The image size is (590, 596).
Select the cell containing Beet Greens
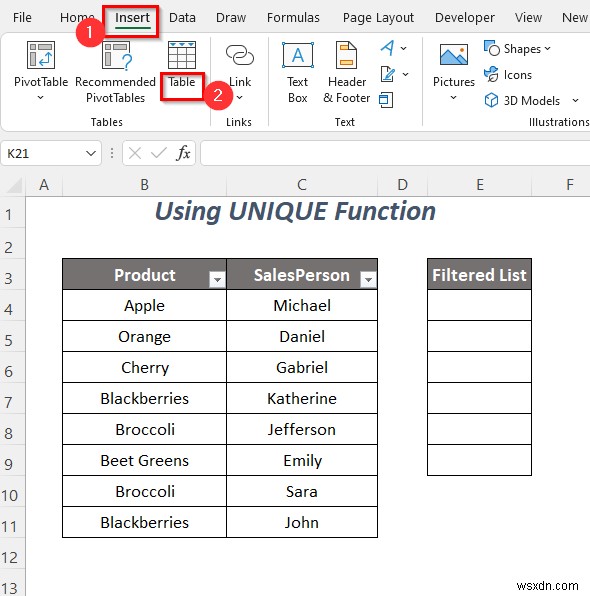point(144,461)
